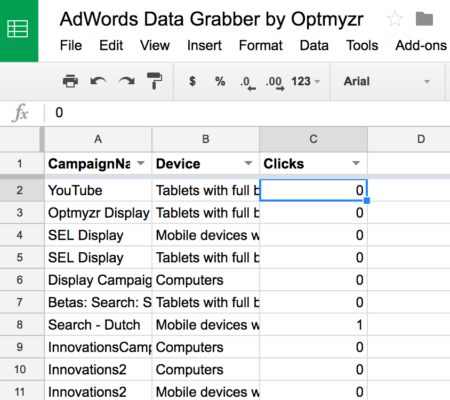
Task: Select column C header
Action: (313, 139)
